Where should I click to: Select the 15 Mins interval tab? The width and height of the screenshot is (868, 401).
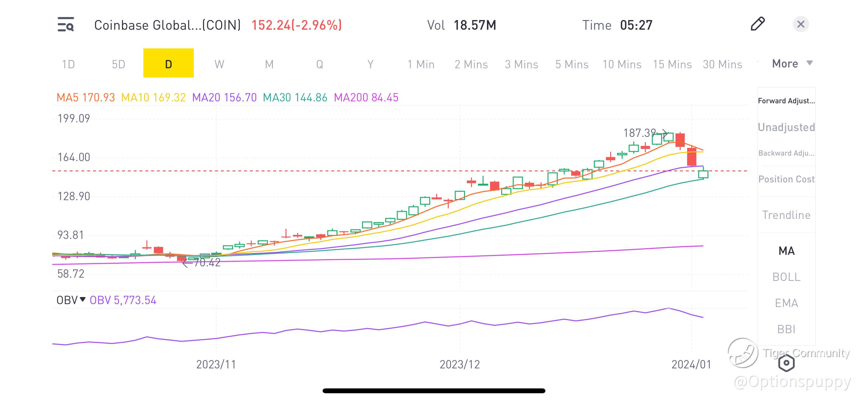point(672,64)
